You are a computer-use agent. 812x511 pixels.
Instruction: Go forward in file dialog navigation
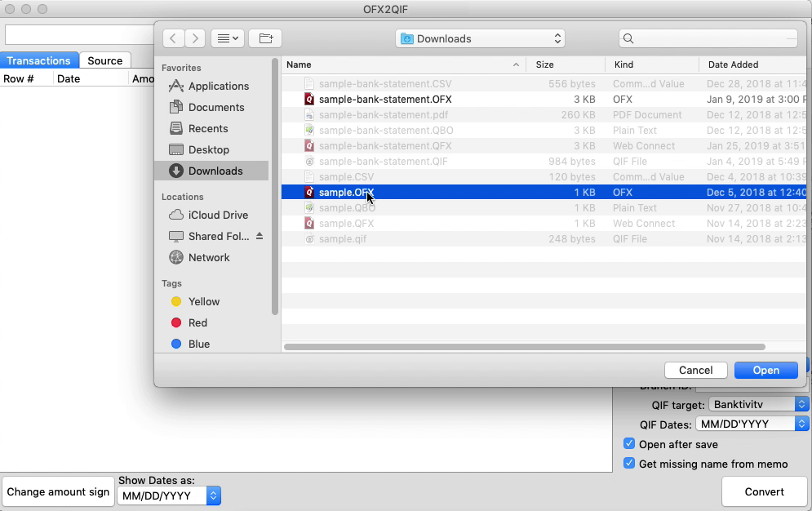point(195,38)
